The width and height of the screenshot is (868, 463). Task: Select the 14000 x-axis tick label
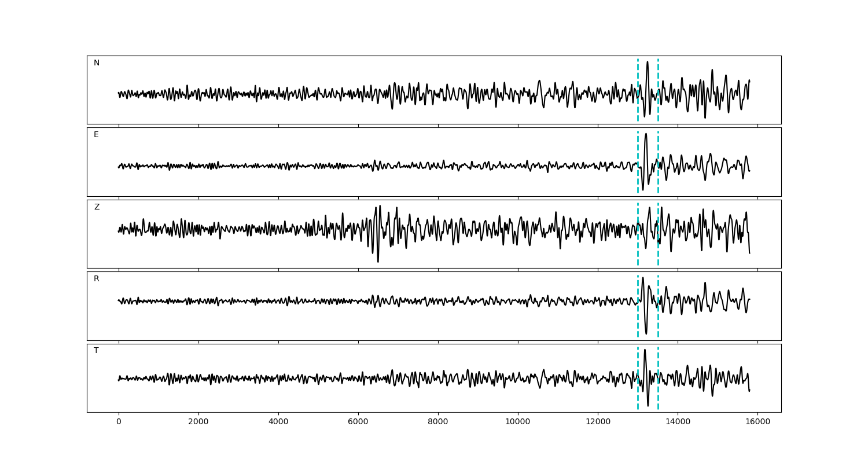point(677,422)
